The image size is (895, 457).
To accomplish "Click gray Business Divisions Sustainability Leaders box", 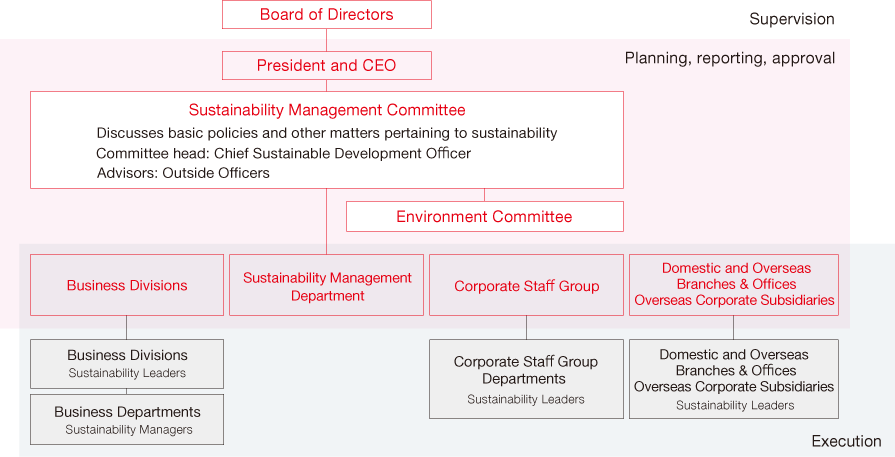I will [127, 364].
